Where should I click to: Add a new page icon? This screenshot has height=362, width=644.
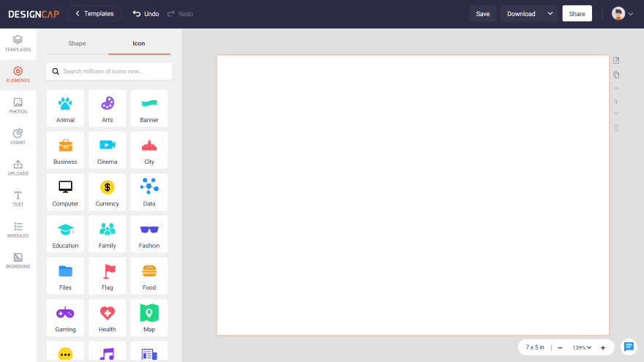(x=616, y=60)
